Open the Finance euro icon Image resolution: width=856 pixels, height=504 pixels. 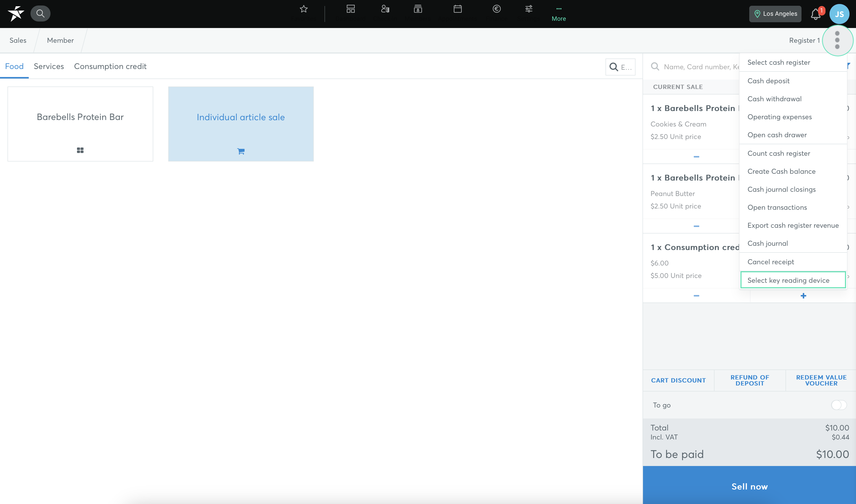(x=496, y=9)
